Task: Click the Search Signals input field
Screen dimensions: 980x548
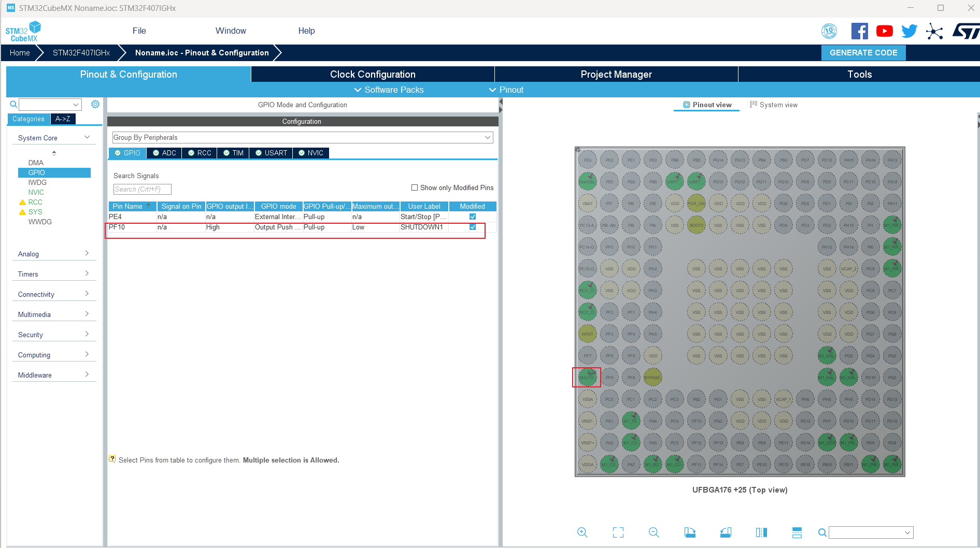Action: [x=143, y=189]
